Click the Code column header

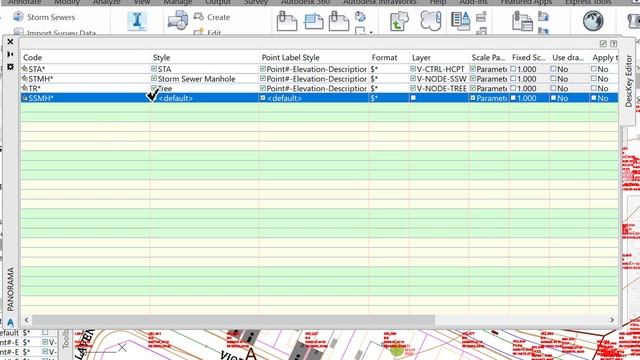pos(85,58)
